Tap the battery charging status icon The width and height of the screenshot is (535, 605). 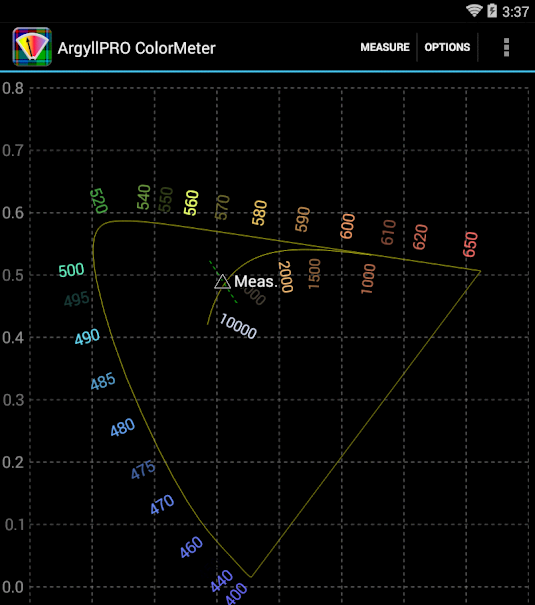point(492,10)
